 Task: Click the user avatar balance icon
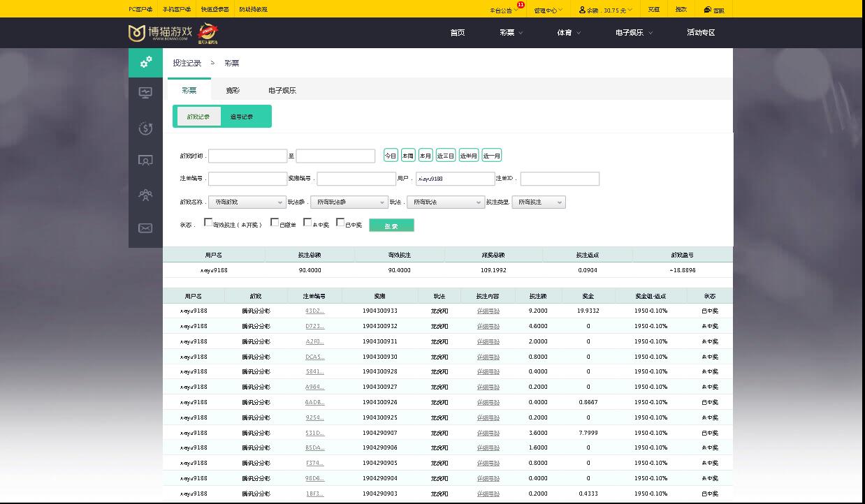583,10
